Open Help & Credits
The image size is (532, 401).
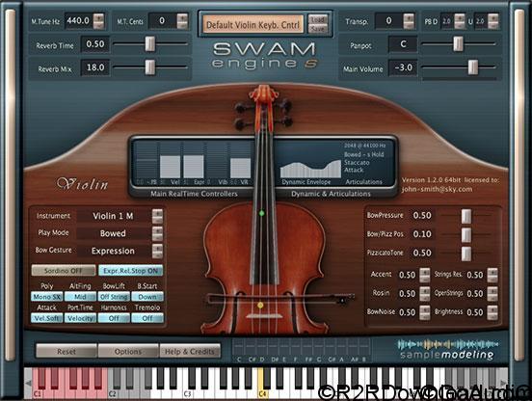tap(190, 352)
